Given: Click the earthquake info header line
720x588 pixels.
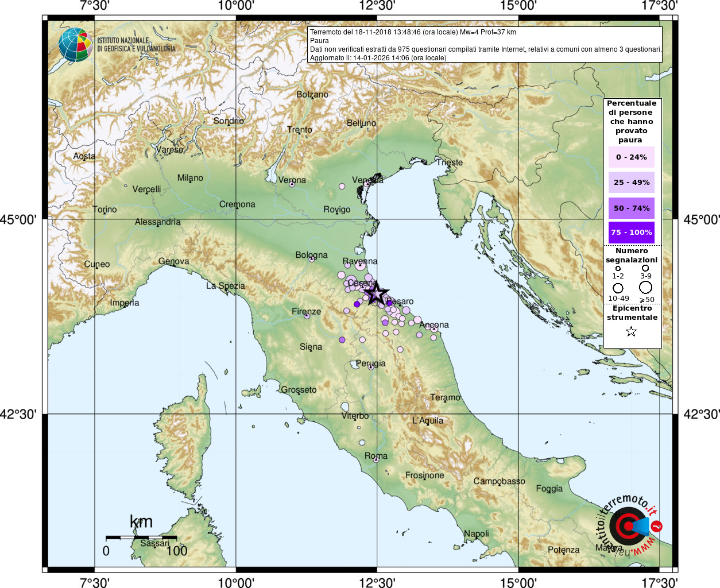Looking at the screenshot, I should [413, 32].
